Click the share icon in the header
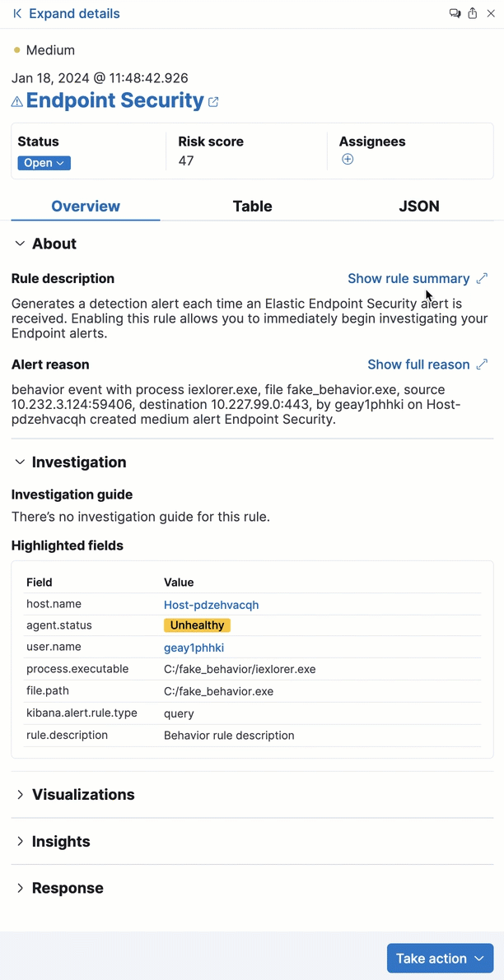The image size is (504, 980). [x=473, y=13]
